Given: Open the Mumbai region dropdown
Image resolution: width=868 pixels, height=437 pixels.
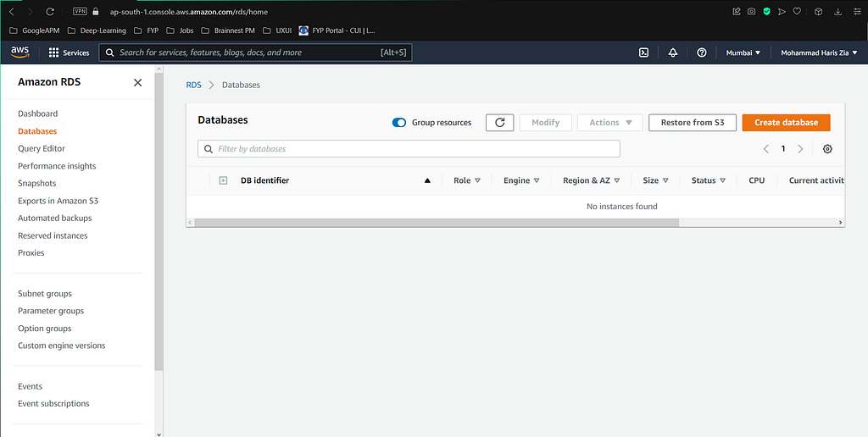Looking at the screenshot, I should pos(743,53).
